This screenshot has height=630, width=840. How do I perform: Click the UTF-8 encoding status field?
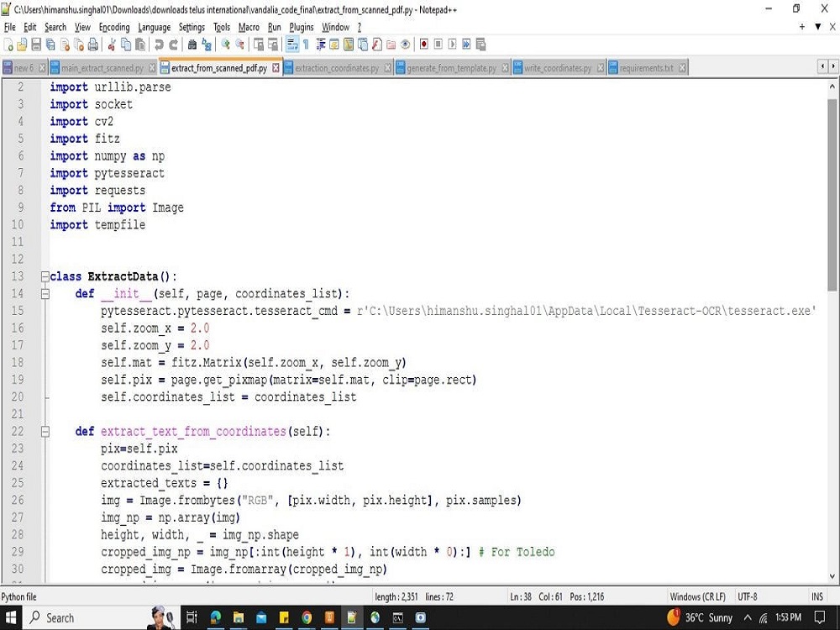pos(747,596)
